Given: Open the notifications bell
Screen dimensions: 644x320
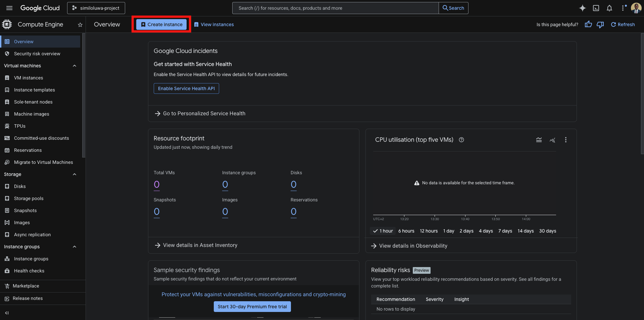Looking at the screenshot, I should 609,8.
